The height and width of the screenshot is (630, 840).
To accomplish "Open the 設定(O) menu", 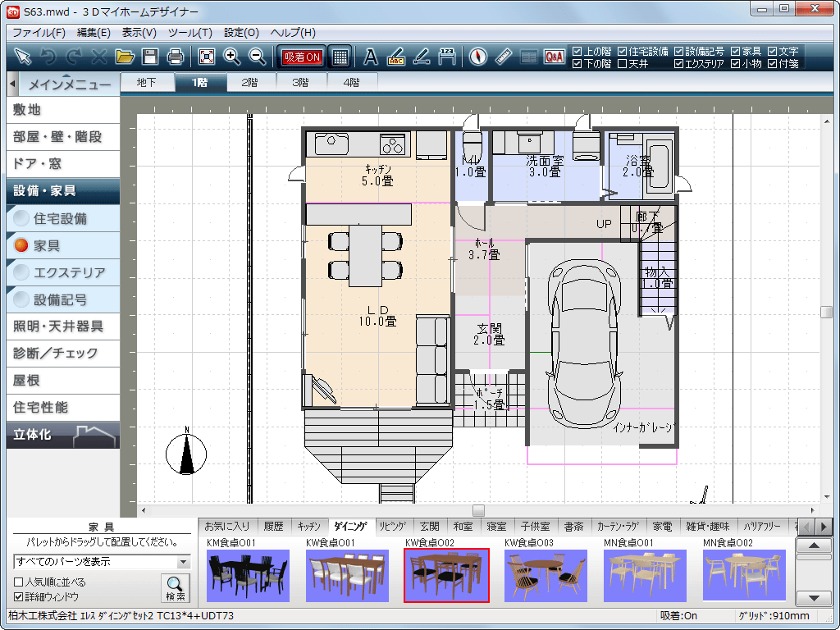I will tap(242, 33).
